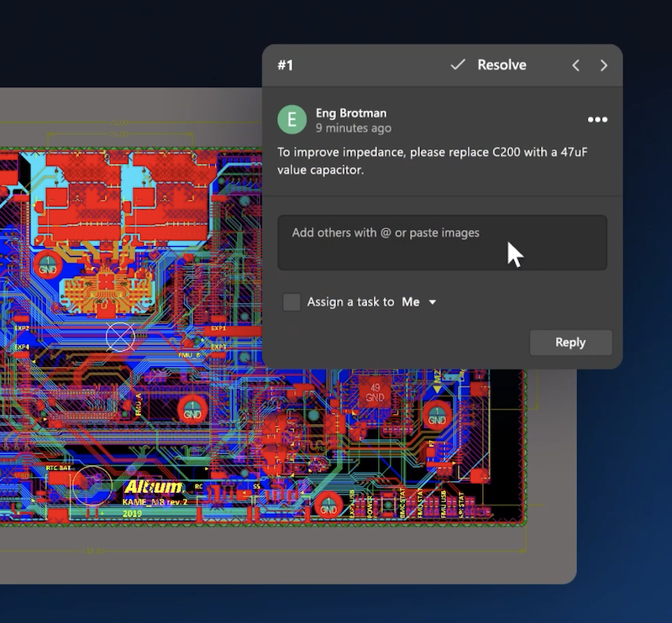
Task: Click the Reply button
Action: 570,342
